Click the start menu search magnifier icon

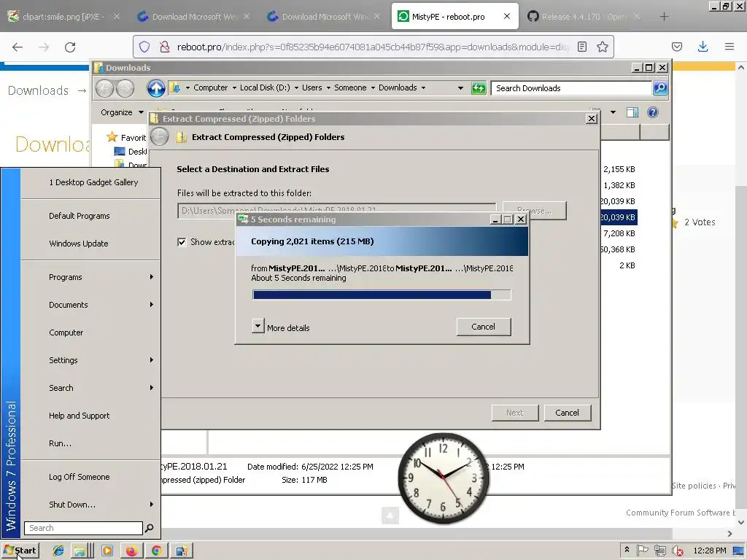pyautogui.click(x=149, y=528)
